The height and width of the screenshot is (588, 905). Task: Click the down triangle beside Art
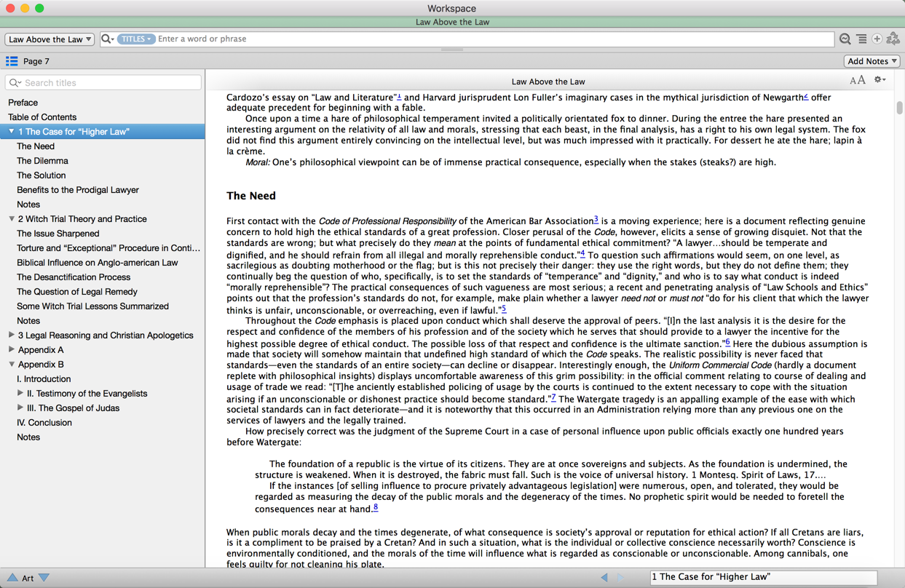click(x=44, y=578)
